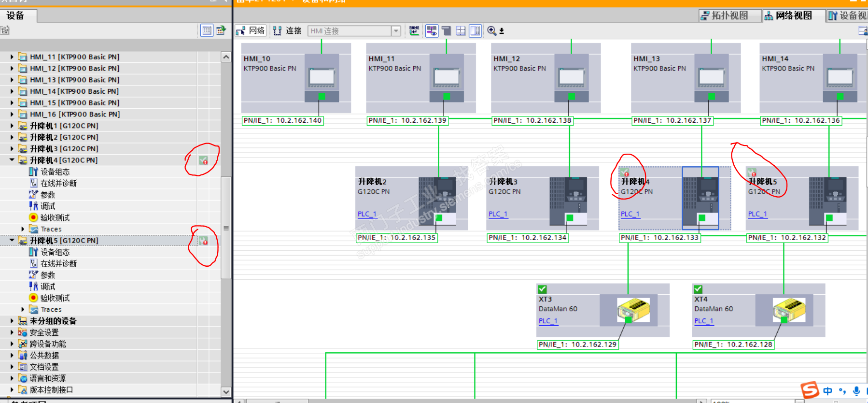Screen dimensions: 868x403
Task: Open the PLC_1 link on 升降机5 device
Action: (757, 214)
